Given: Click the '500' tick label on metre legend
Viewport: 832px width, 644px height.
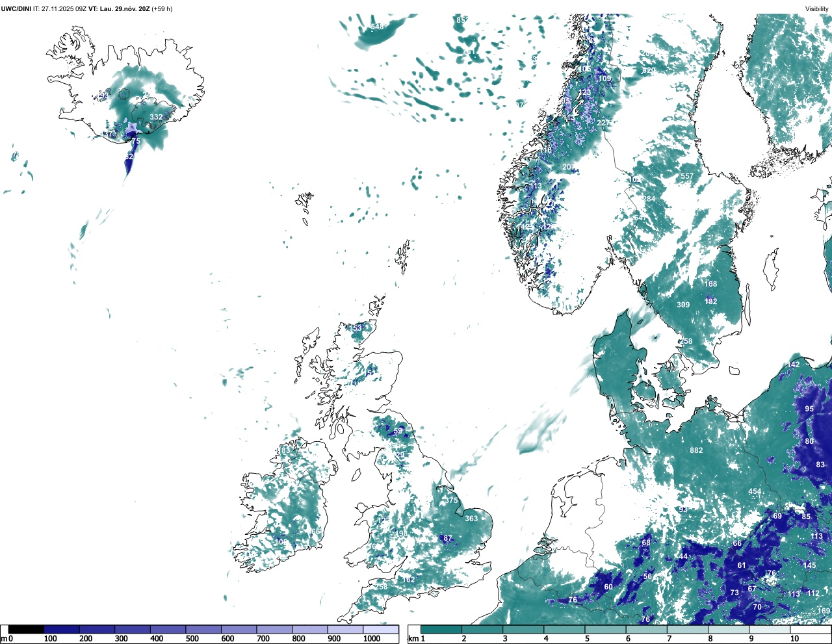Looking at the screenshot, I should point(192,639).
